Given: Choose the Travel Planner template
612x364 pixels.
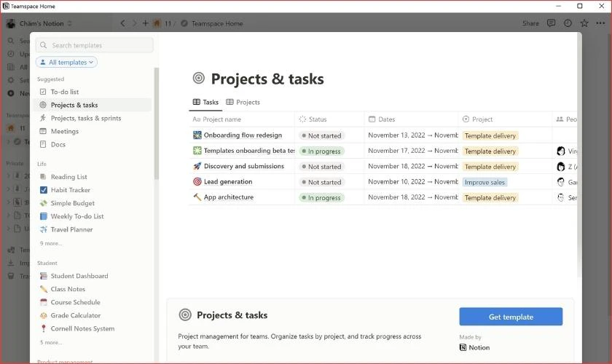Looking at the screenshot, I should pyautogui.click(x=72, y=229).
